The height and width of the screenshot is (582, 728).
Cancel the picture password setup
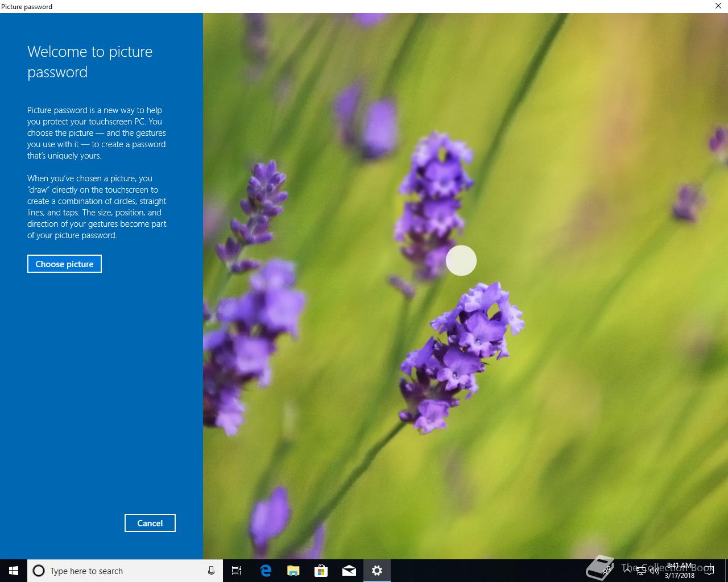coord(150,523)
